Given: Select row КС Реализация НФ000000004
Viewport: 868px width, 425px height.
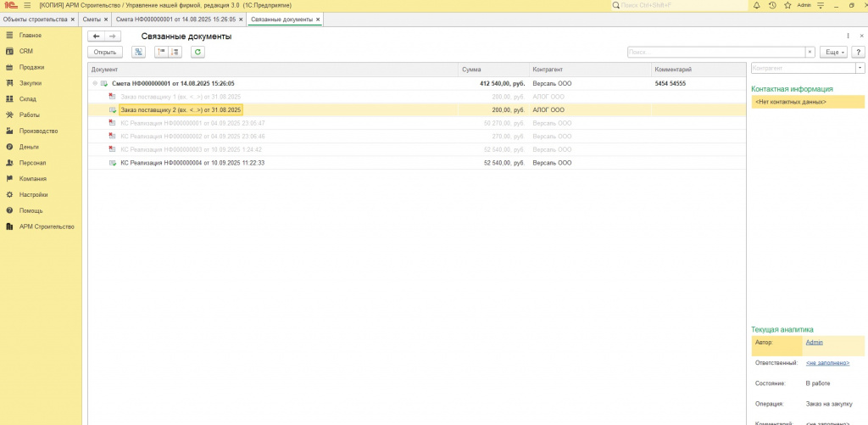Looking at the screenshot, I should [x=417, y=163].
